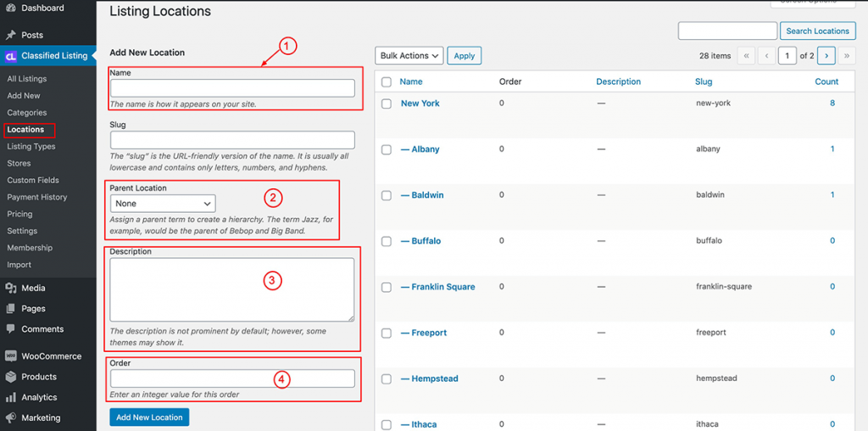Focus the location Name input field

tap(232, 88)
